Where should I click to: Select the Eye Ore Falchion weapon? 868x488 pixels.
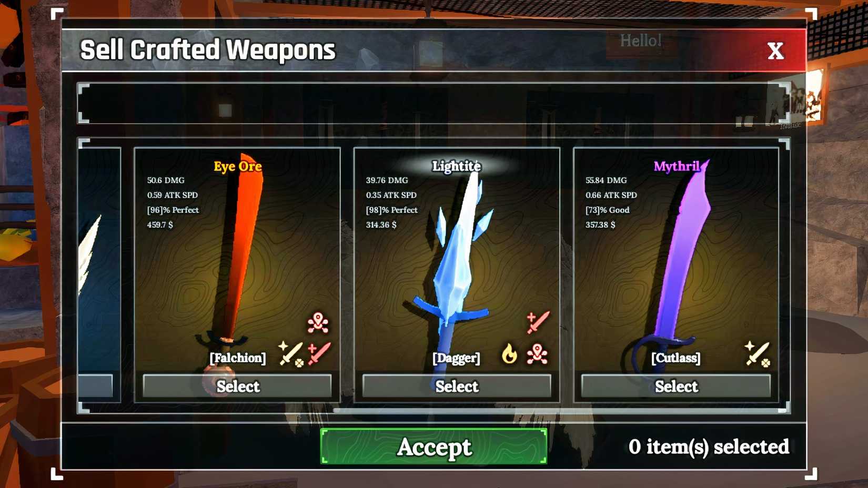[237, 387]
